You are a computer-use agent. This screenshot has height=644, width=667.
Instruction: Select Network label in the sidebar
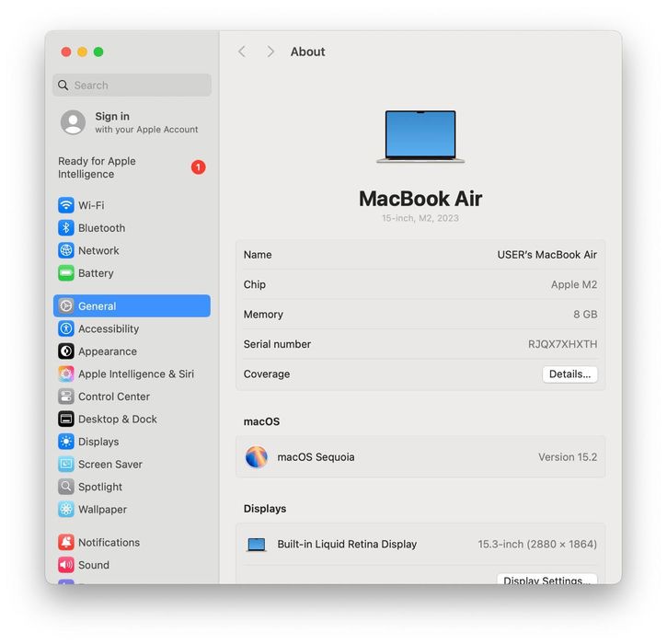click(x=98, y=250)
